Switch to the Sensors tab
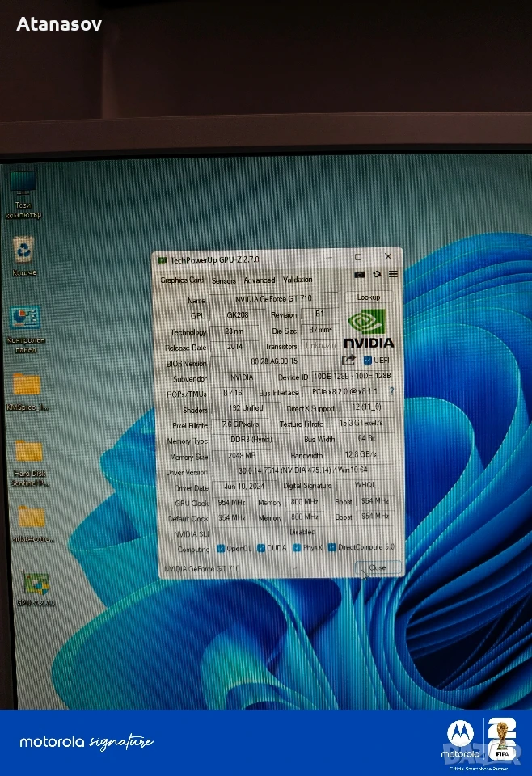The width and height of the screenshot is (532, 776). click(224, 280)
